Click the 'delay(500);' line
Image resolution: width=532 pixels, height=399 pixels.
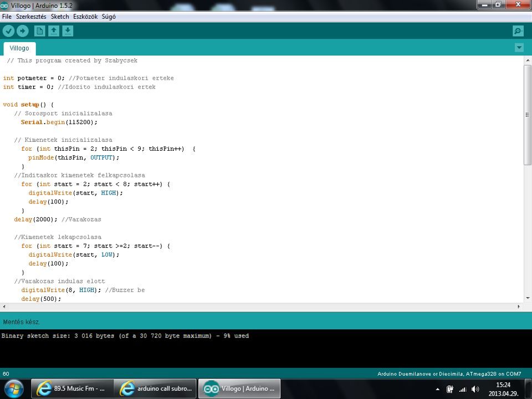[41, 299]
